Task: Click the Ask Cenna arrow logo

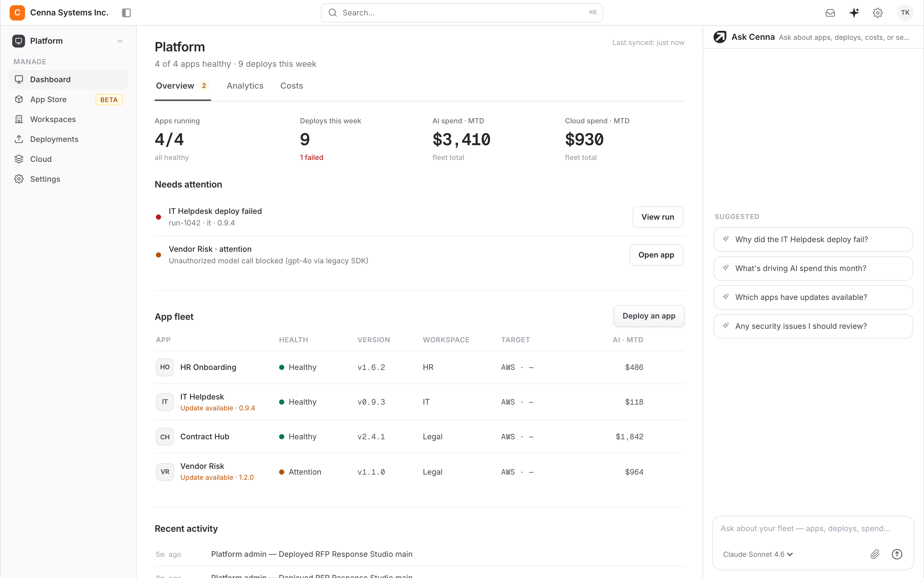Action: (720, 37)
